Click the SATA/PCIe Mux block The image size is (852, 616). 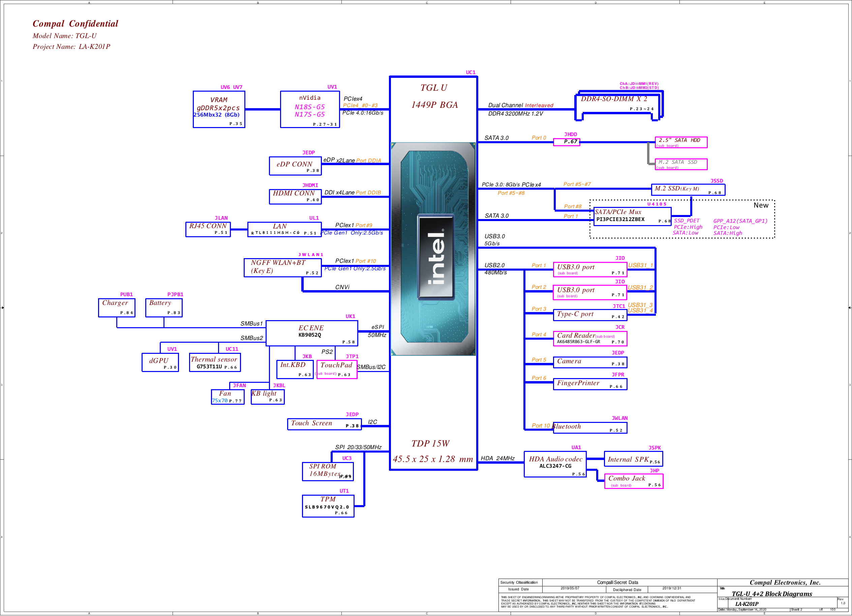click(x=632, y=216)
